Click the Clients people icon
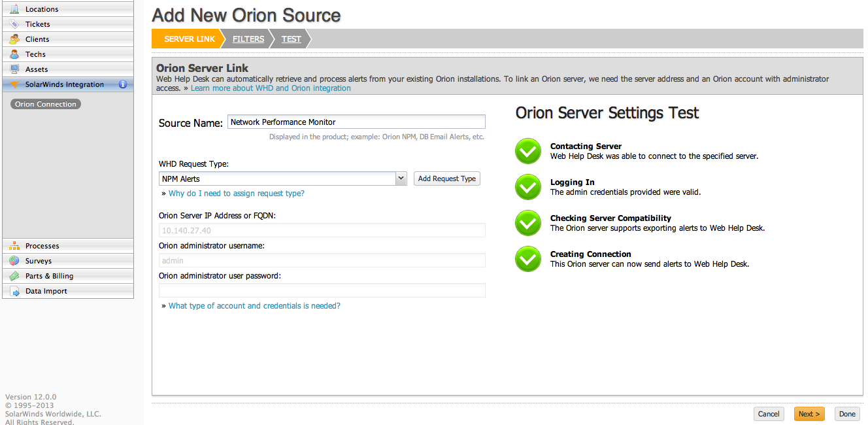The image size is (868, 425). tap(14, 39)
